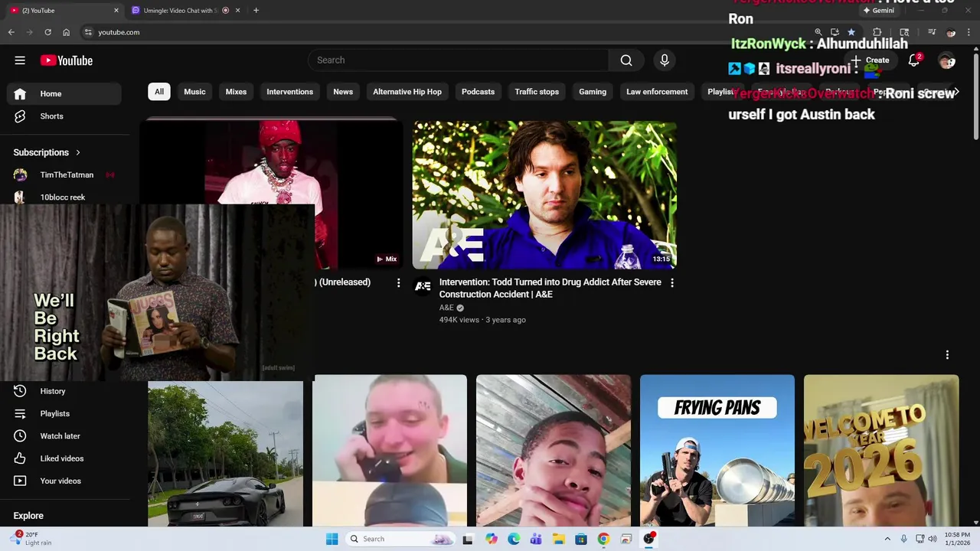The height and width of the screenshot is (551, 980).
Task: Open Microsoft Edge from the taskbar
Action: click(x=514, y=539)
